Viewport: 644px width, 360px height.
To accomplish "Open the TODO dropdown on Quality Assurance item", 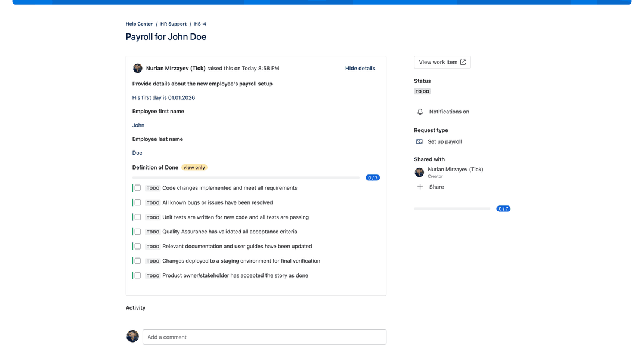I will [153, 232].
